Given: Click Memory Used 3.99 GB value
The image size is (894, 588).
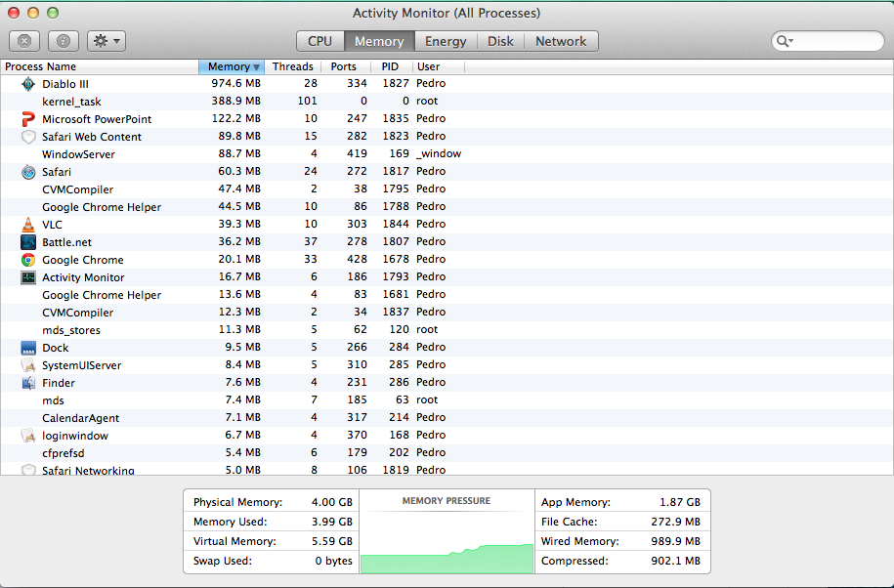Looking at the screenshot, I should 332,522.
